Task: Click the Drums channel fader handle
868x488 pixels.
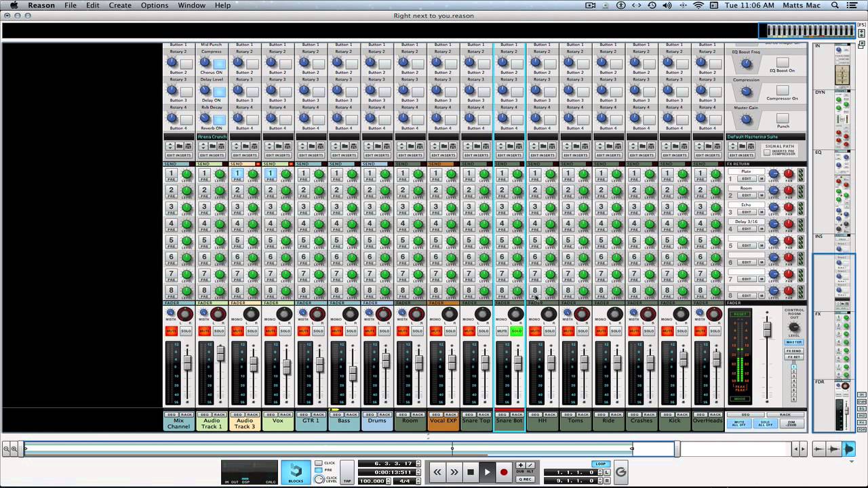Action: (x=386, y=361)
